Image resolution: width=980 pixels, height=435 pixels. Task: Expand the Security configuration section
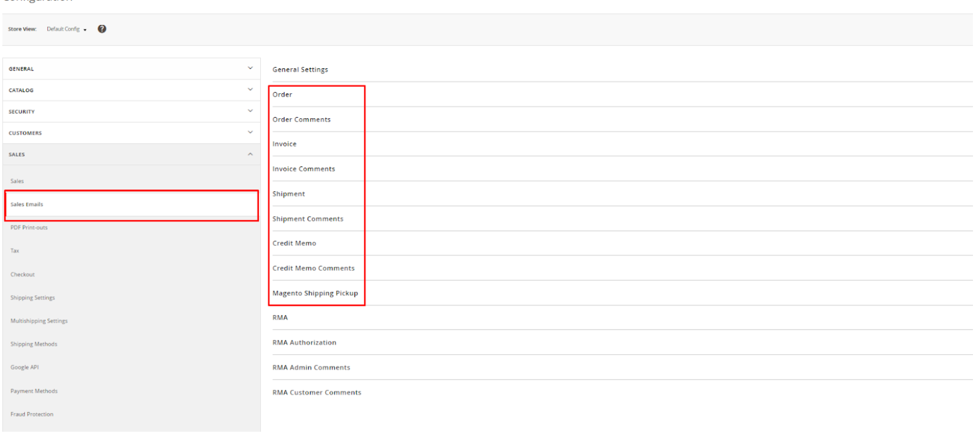point(131,112)
